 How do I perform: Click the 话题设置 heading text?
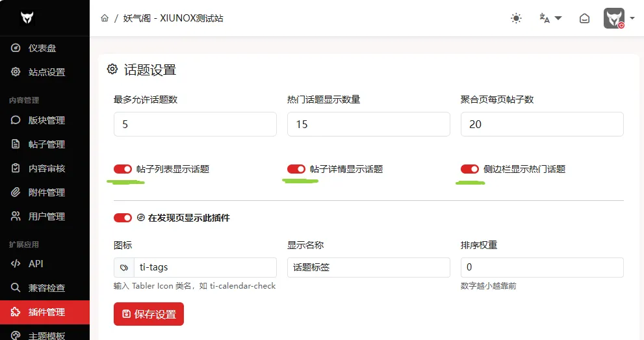pos(150,70)
